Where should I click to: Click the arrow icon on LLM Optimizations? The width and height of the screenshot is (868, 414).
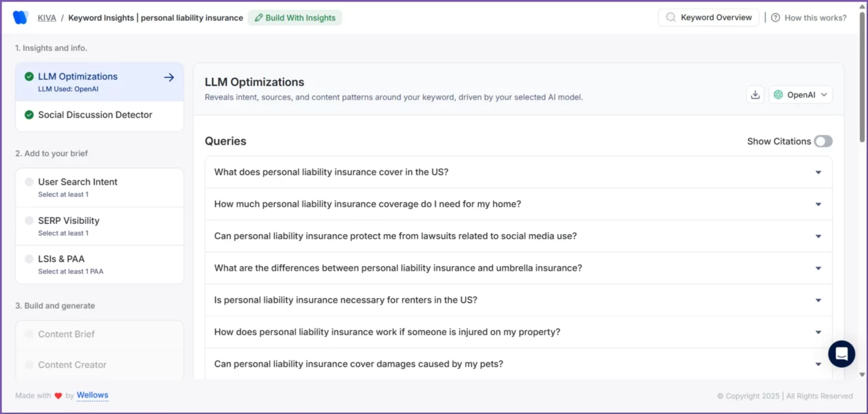point(169,77)
